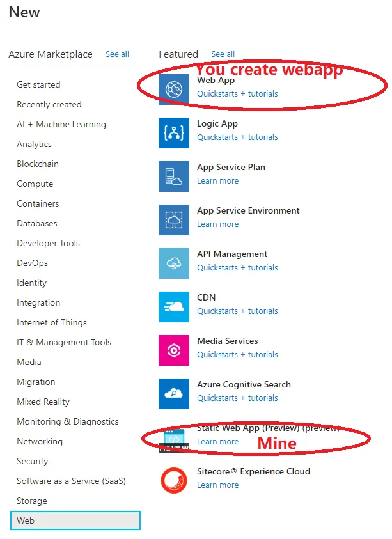Click the pink Media Services icon

(x=174, y=350)
